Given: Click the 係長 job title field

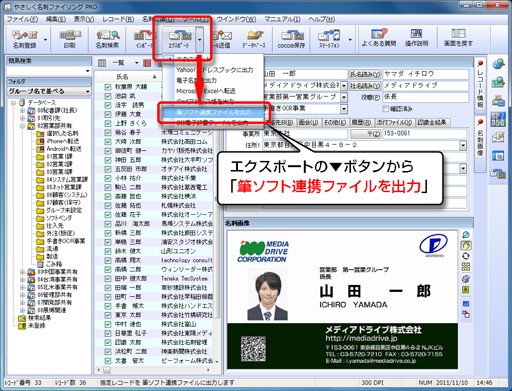Looking at the screenshot, I should (x=426, y=97).
